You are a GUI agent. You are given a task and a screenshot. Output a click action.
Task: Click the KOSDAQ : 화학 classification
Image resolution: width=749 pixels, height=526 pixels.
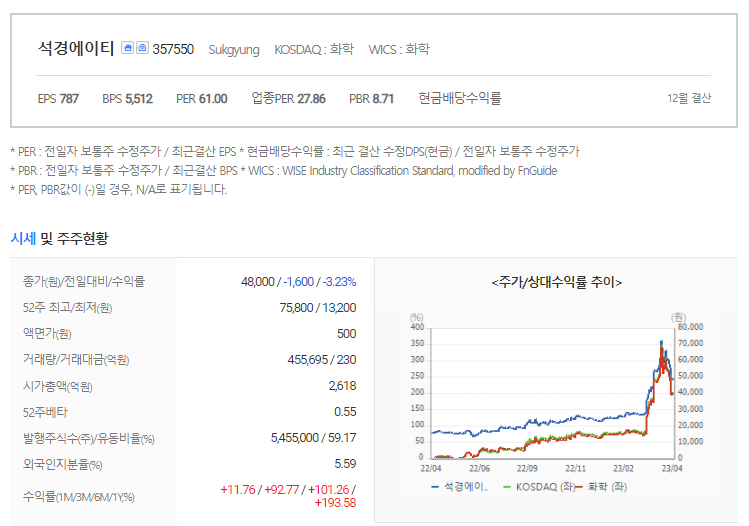314,49
